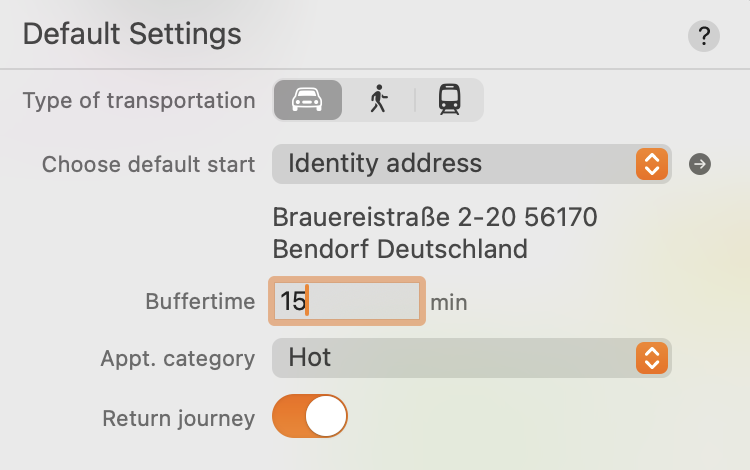Focus the Buffertime field showing 15
The image size is (750, 470).
347,301
